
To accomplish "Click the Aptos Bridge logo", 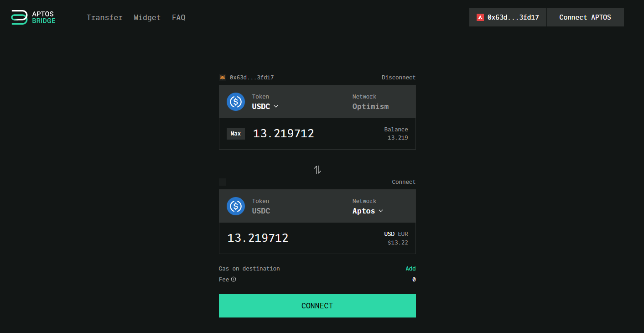I will 33,17.
